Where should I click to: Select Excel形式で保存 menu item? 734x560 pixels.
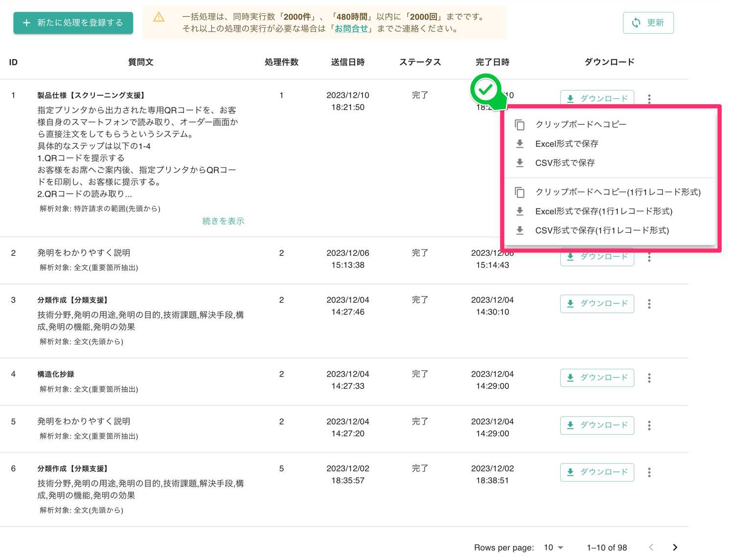tap(610, 144)
